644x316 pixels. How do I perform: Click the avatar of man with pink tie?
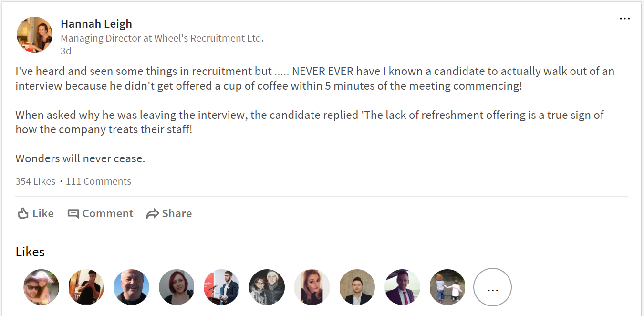pyautogui.click(x=403, y=287)
